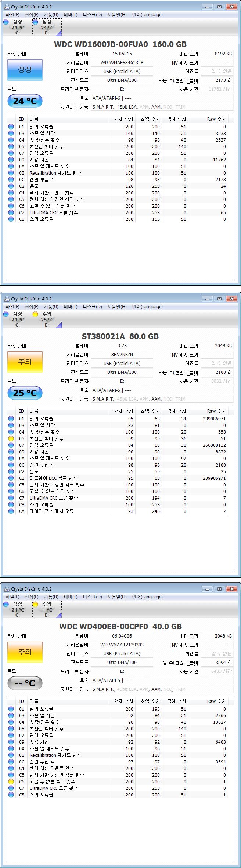Click status circle for C8 쓰기 오류율, WD1600JB
The height and width of the screenshot is (868, 241).
tap(11, 219)
